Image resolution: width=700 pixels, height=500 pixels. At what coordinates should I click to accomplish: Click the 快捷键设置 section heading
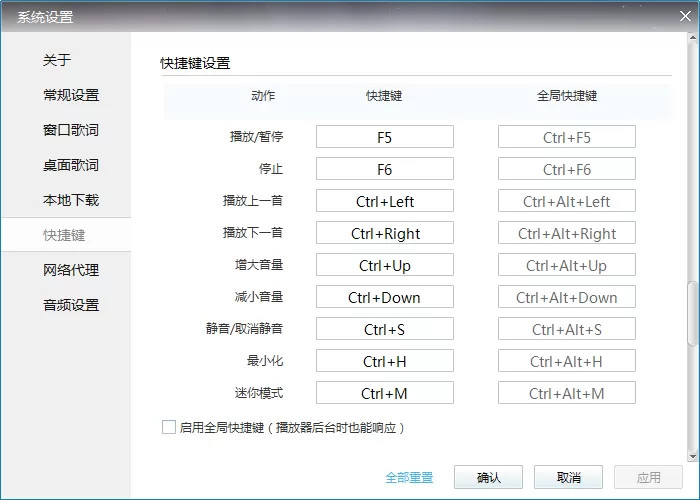coord(195,63)
